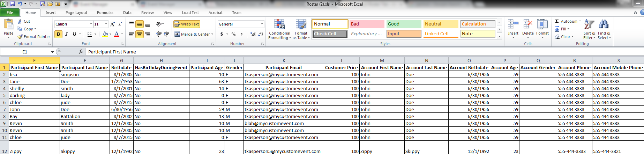Cut the selected cell
Image resolution: width=644 pixels, height=154 pixels.
pyautogui.click(x=24, y=21)
